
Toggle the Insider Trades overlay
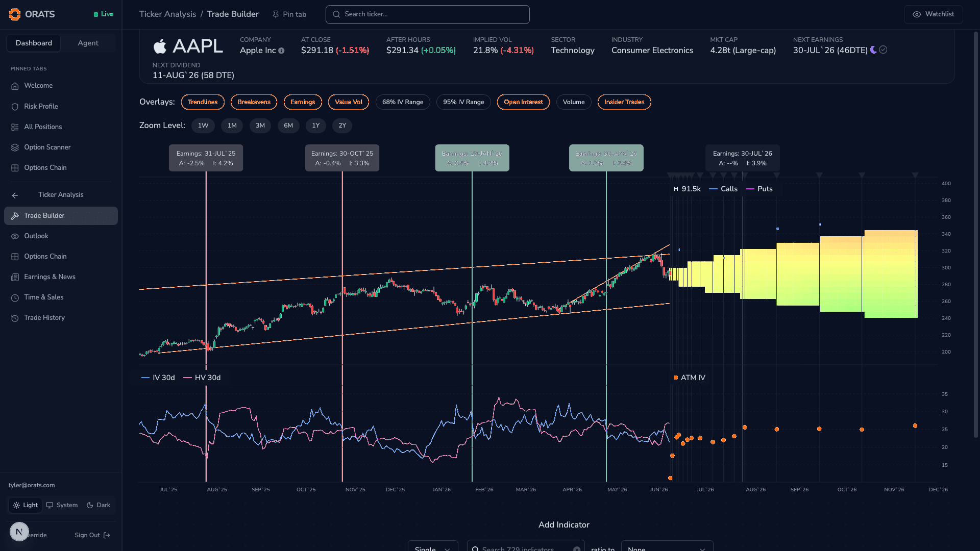[x=624, y=102]
